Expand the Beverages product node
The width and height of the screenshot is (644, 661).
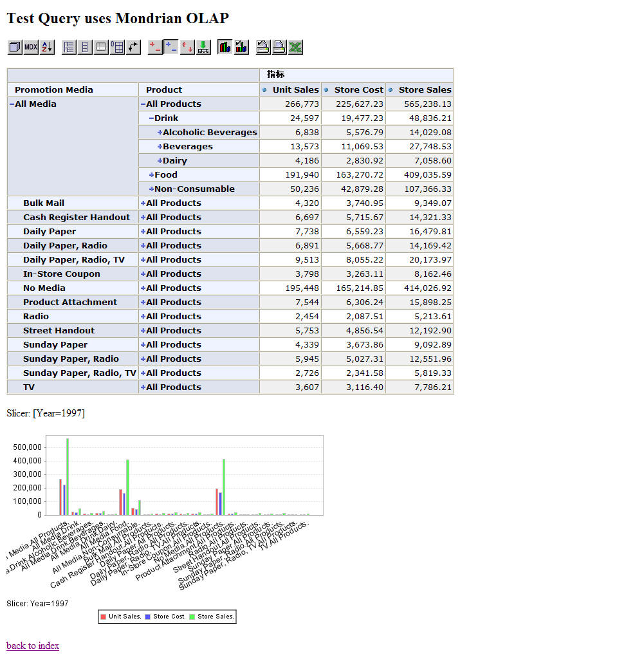tap(160, 147)
